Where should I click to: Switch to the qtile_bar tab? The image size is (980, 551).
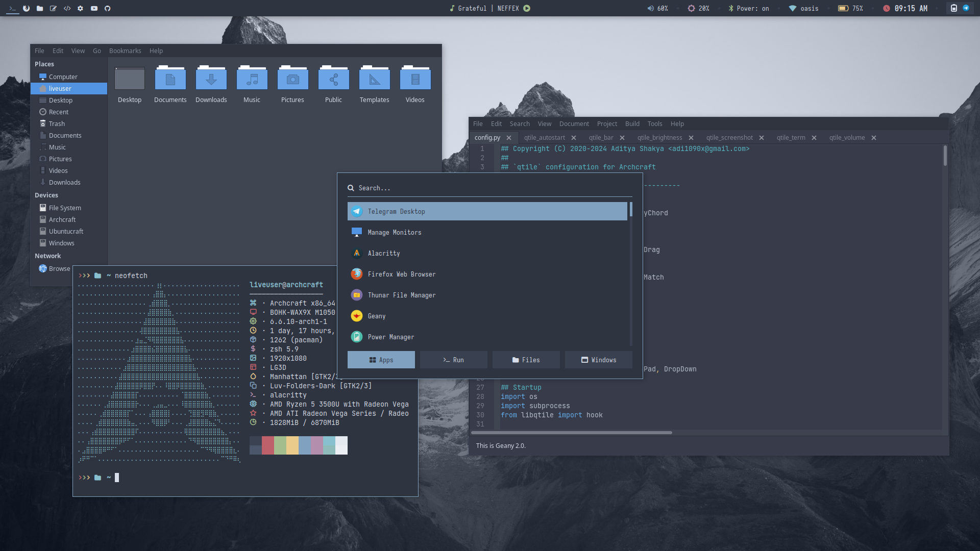601,138
